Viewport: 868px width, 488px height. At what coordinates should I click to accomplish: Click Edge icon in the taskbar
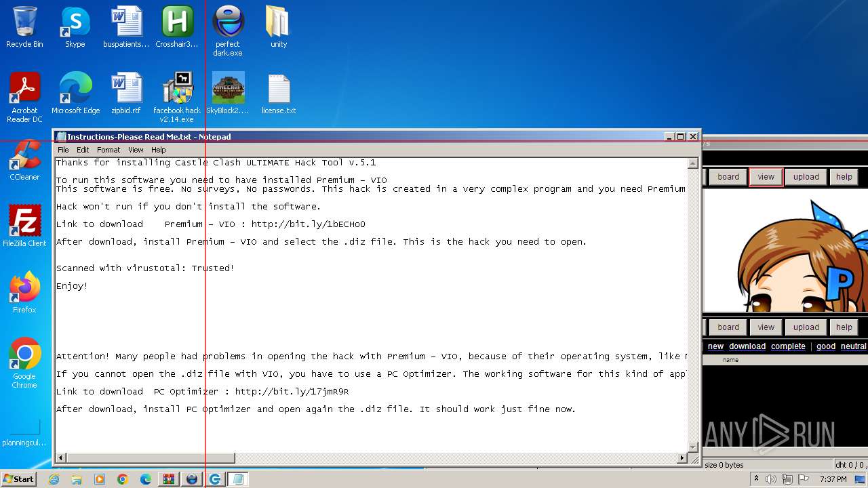tap(146, 479)
